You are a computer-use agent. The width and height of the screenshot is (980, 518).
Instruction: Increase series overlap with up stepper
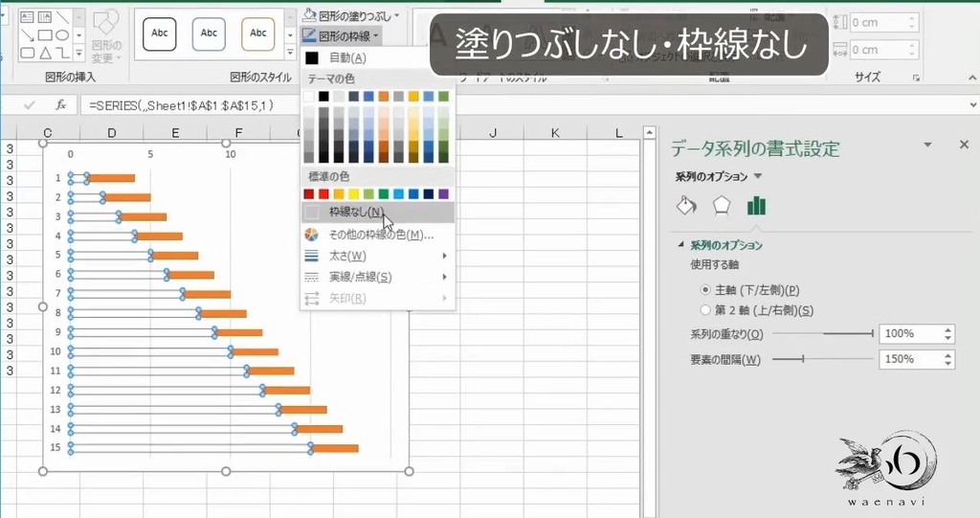[x=948, y=329]
